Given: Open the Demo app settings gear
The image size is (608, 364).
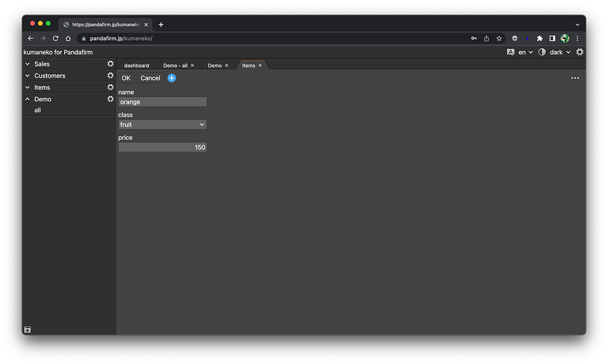Looking at the screenshot, I should (110, 99).
